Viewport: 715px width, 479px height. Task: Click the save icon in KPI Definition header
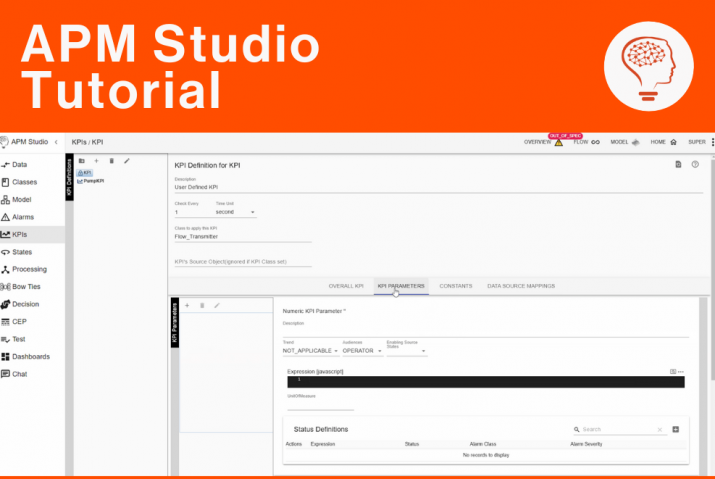tap(678, 164)
